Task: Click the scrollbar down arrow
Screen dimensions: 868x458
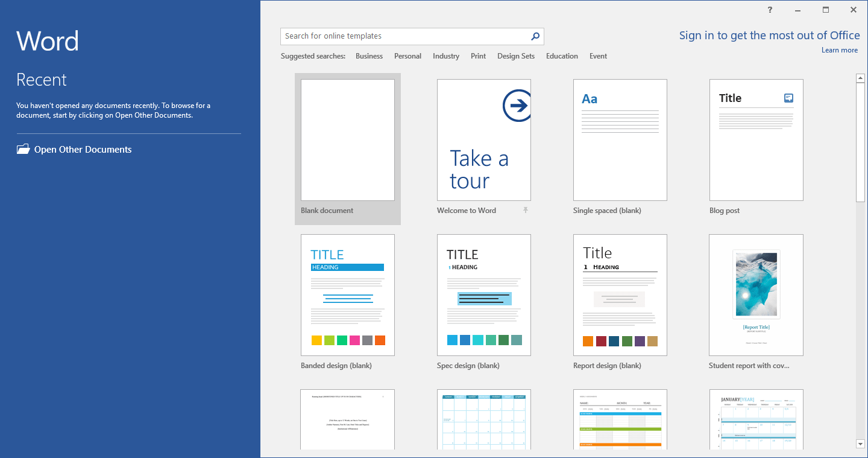Action: [860, 444]
